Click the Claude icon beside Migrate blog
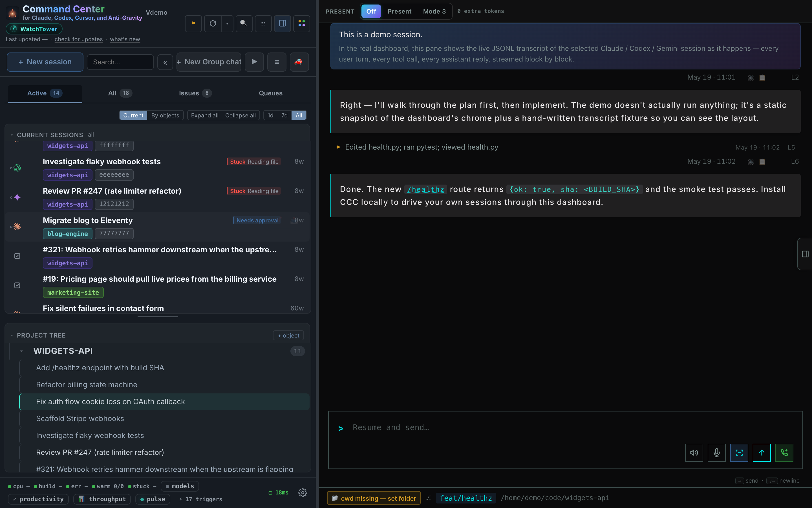The image size is (812, 508). pos(17,227)
